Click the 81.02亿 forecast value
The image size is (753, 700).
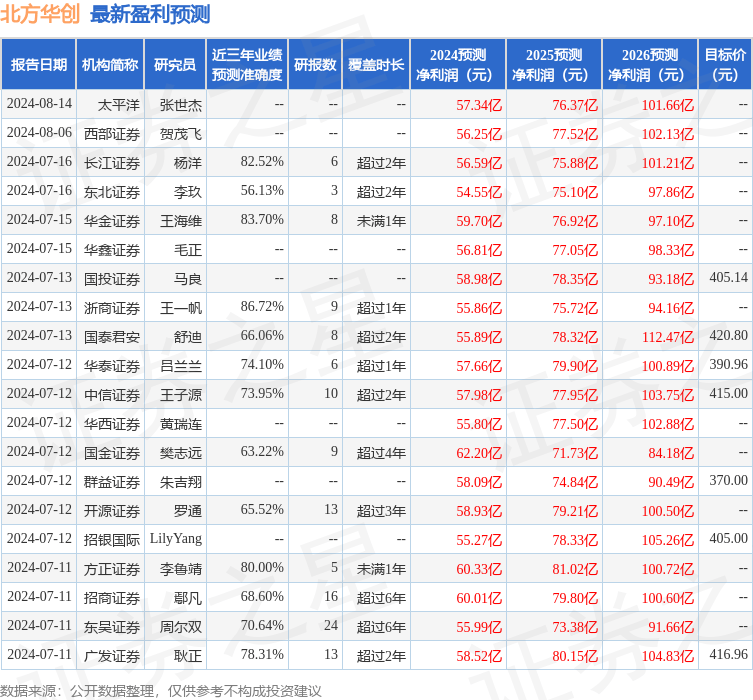click(575, 569)
